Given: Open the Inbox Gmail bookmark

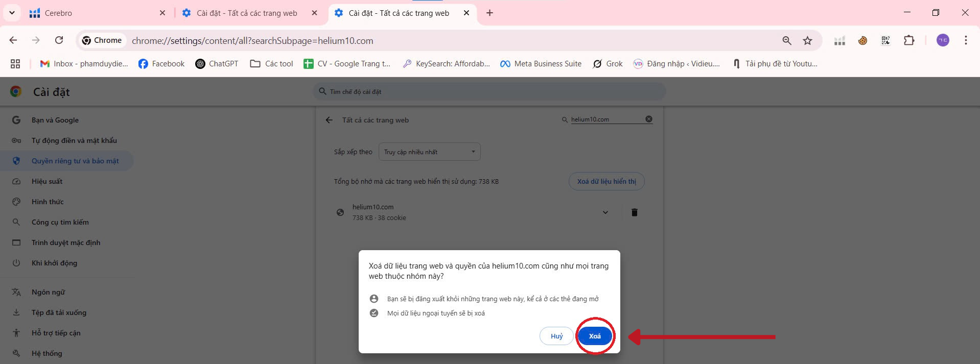Looking at the screenshot, I should tap(84, 64).
